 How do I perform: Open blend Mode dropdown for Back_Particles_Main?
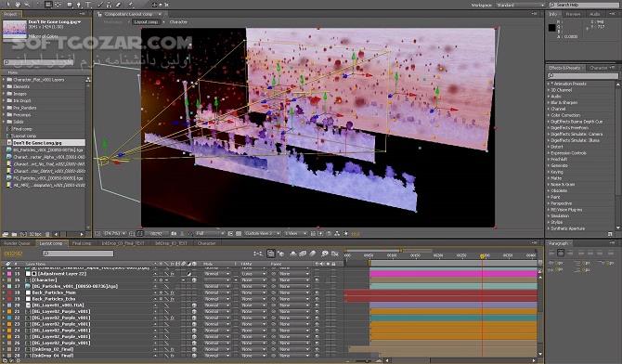[x=216, y=292]
